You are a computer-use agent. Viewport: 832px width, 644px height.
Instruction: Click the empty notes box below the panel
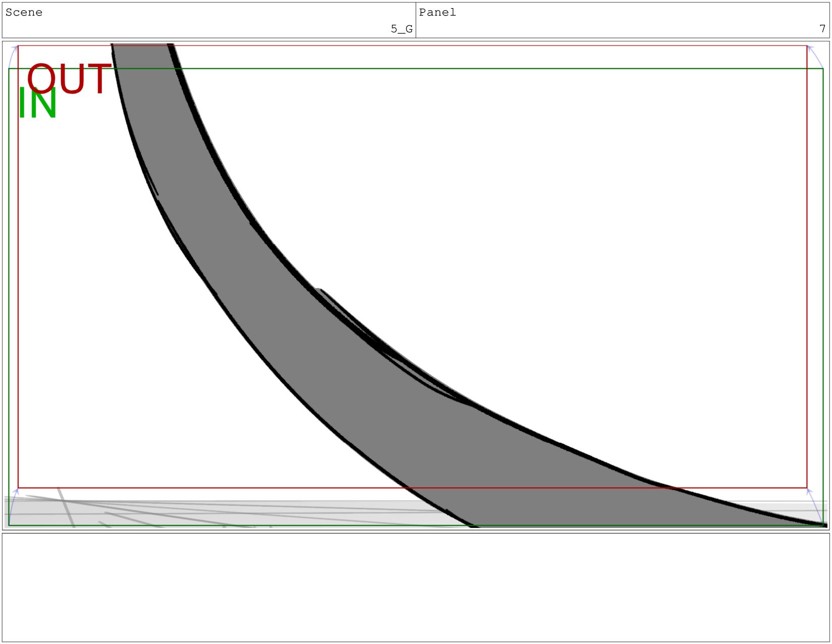coord(415,587)
